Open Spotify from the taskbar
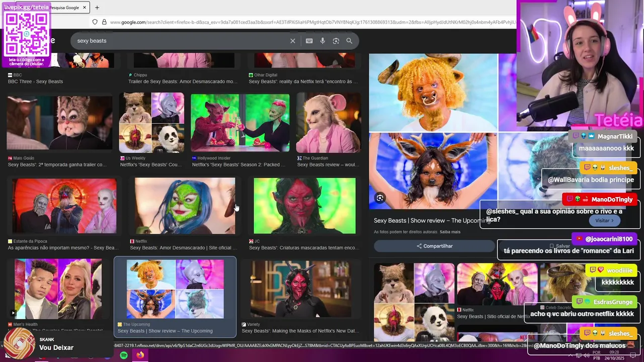 point(124,355)
